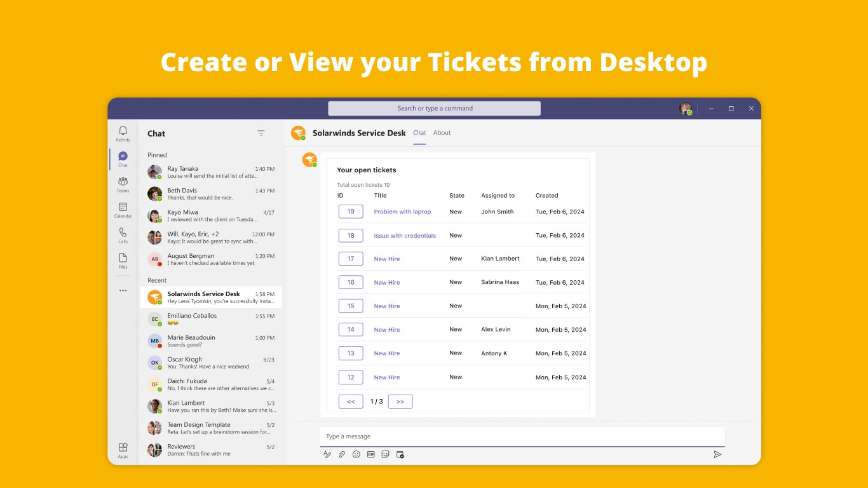Open Team Design Template chat
The image size is (868, 488).
coord(211,428)
